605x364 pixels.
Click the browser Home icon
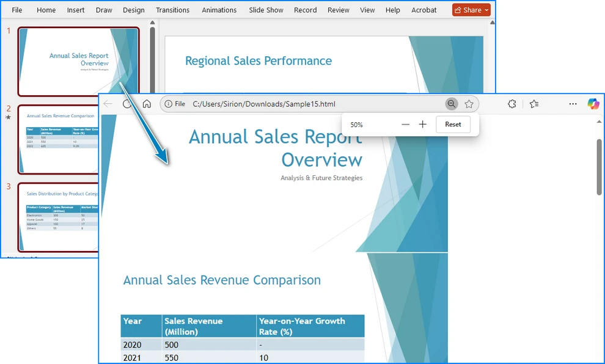click(x=147, y=104)
